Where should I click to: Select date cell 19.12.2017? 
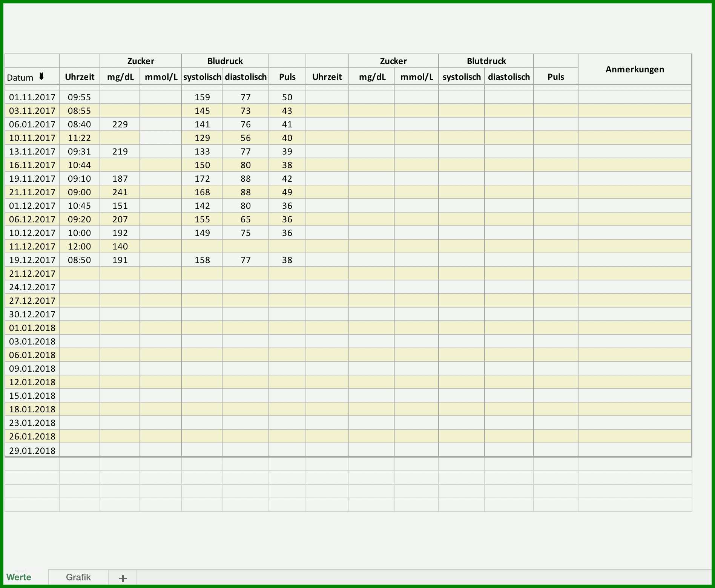[32, 260]
